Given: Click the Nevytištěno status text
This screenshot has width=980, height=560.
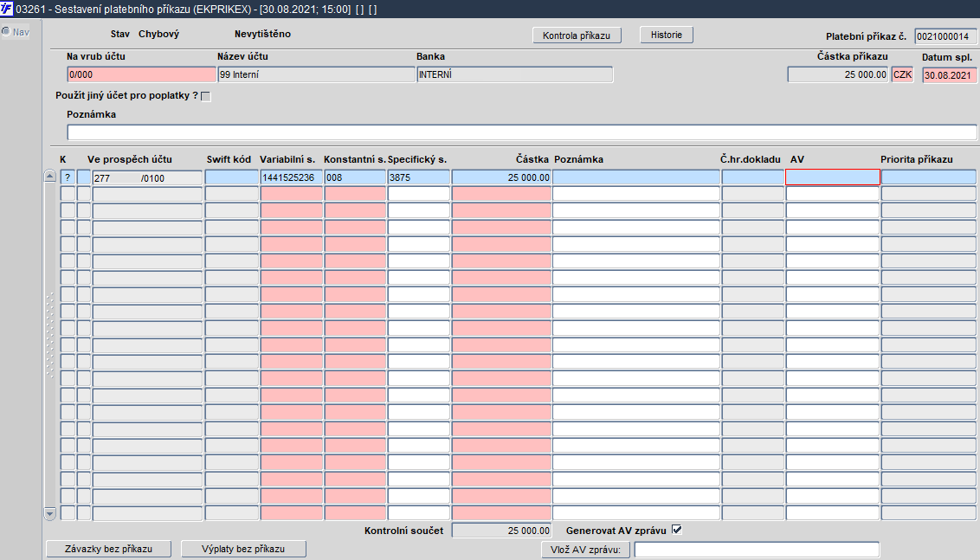Looking at the screenshot, I should pyautogui.click(x=262, y=34).
